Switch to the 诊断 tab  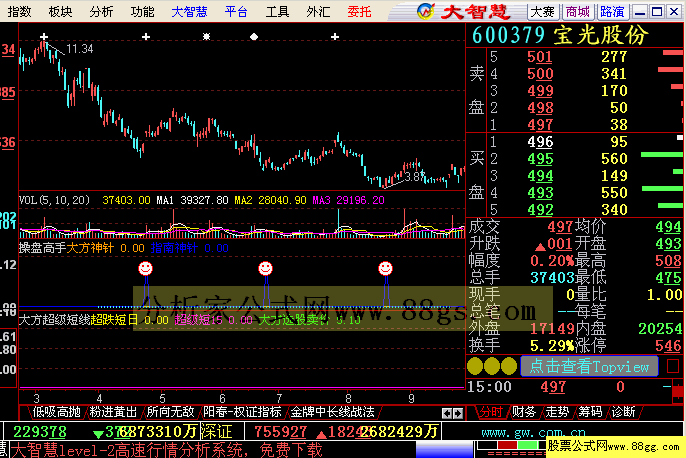coord(623,412)
